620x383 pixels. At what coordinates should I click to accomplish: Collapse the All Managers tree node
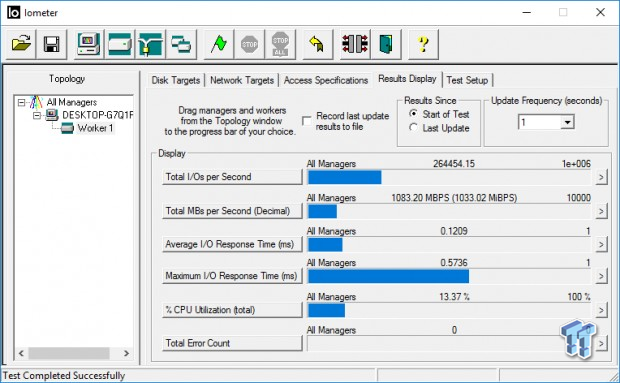21,103
